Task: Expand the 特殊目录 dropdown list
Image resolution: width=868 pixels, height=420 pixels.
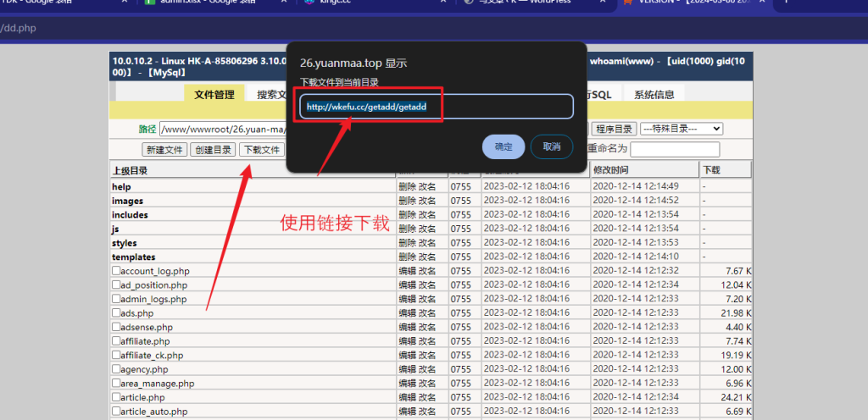Action: 682,129
